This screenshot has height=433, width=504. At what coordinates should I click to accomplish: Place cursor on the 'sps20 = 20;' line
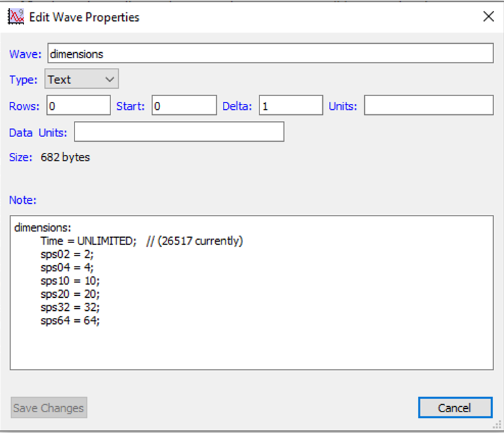click(x=70, y=294)
